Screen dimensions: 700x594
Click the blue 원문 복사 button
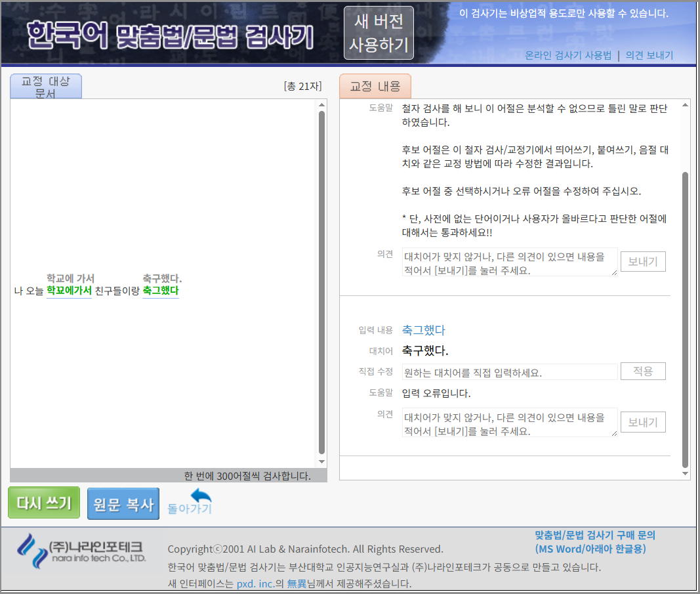pos(123,503)
